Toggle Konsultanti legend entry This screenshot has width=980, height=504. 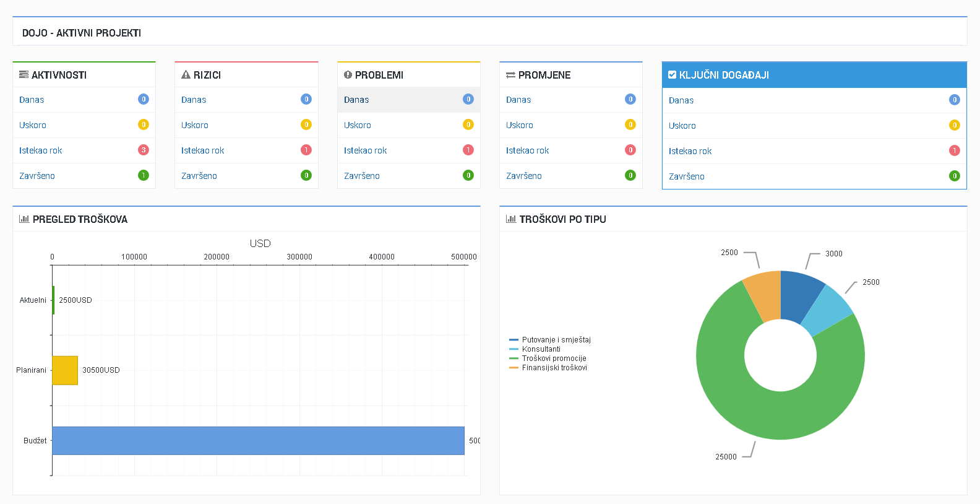(535, 349)
